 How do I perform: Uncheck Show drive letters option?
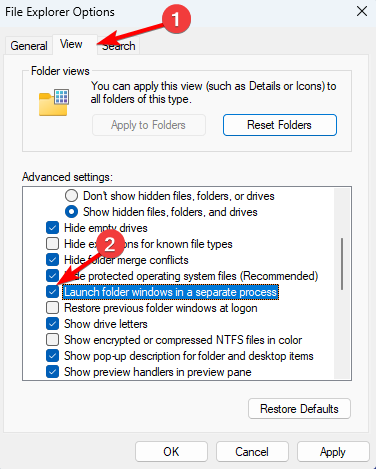coord(52,324)
